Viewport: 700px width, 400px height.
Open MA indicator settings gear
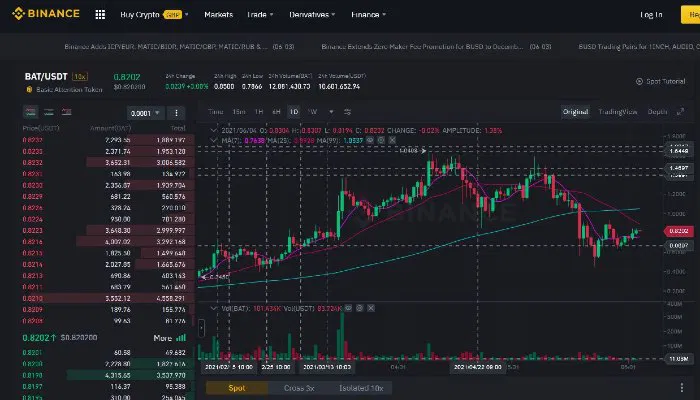click(x=381, y=140)
